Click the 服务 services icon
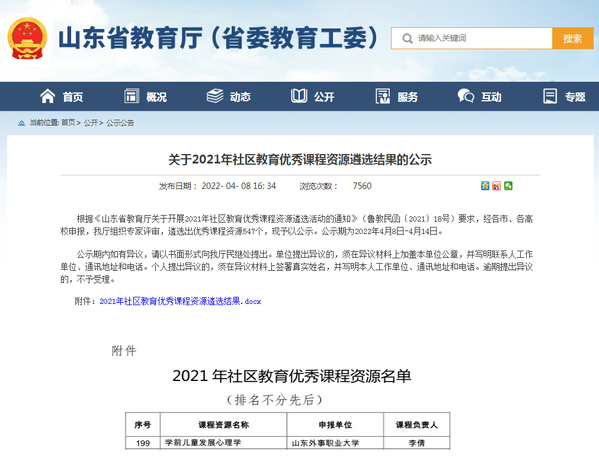 [x=383, y=96]
